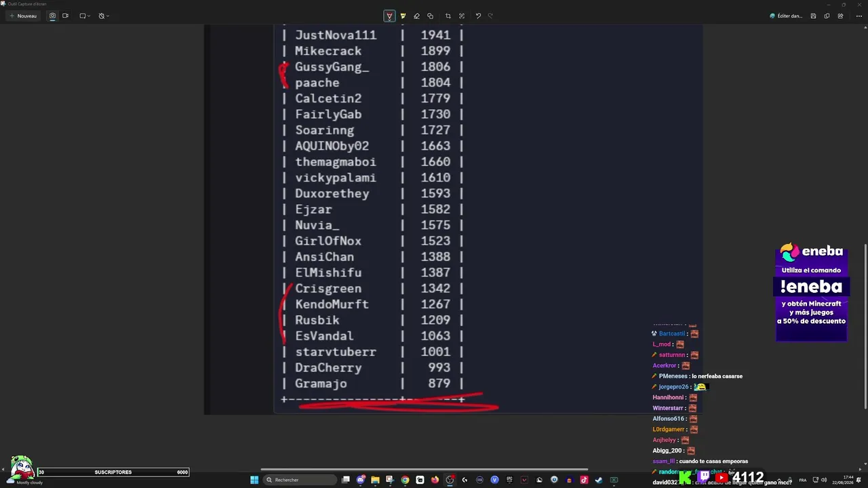Image resolution: width=868 pixels, height=488 pixels.
Task: Click the FairlyGab name in the table
Action: tap(328, 115)
